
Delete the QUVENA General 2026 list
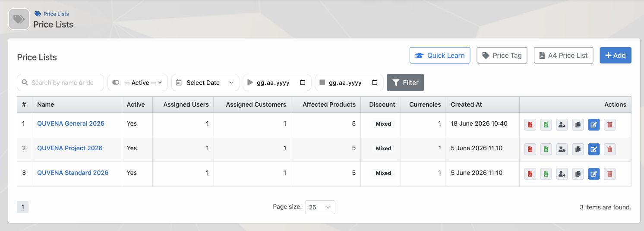click(x=610, y=125)
